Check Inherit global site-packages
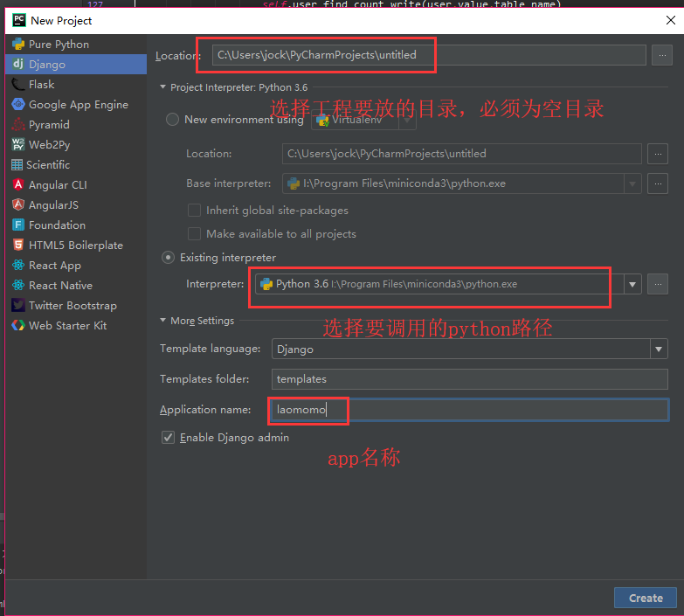This screenshot has width=684, height=616. [194, 211]
